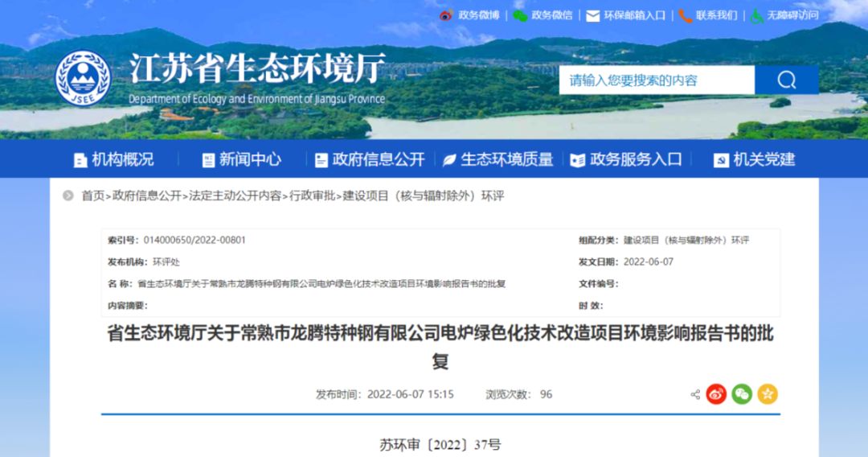Open the 环保邮箱入口 link
This screenshot has height=457, width=868.
(x=635, y=15)
